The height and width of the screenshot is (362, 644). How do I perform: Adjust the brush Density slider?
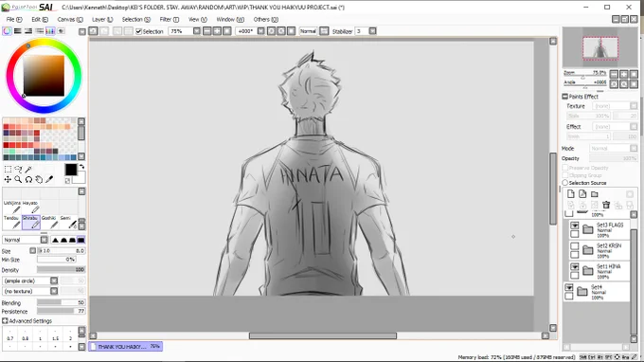click(61, 270)
